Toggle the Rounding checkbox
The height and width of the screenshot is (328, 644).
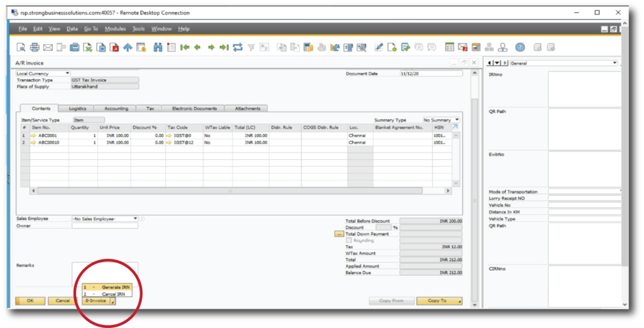click(349, 241)
